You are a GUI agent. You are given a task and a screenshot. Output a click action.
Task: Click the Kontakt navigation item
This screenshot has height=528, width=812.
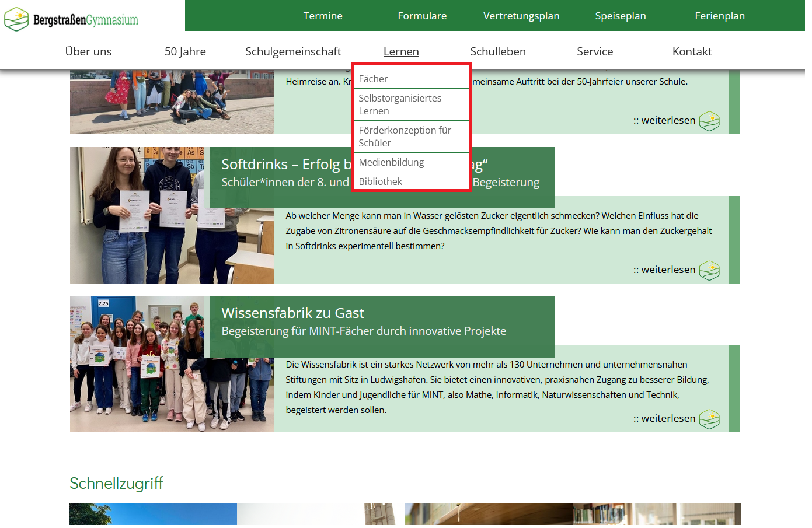[691, 51]
